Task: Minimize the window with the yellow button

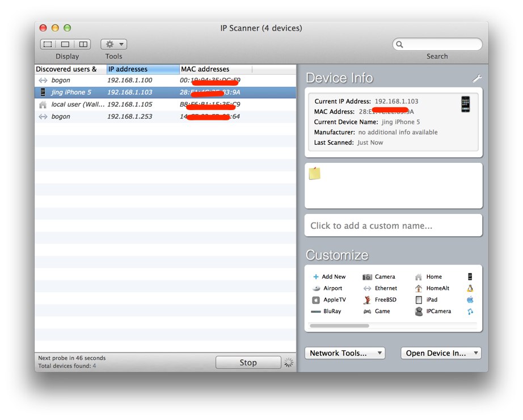Action: click(x=55, y=28)
